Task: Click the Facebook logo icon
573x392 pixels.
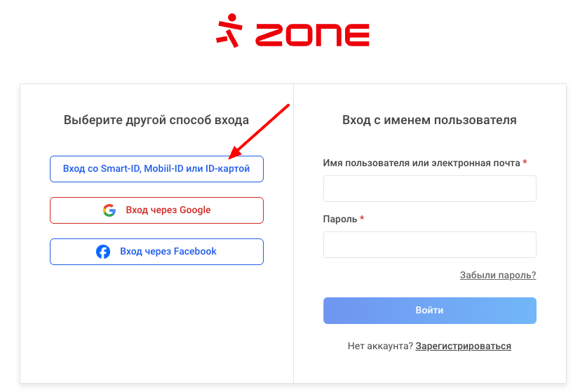Action: tap(103, 251)
